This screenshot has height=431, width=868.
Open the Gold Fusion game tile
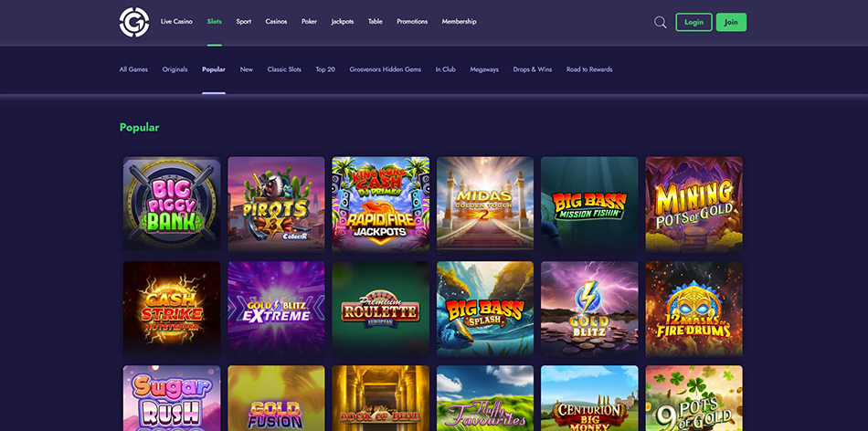click(x=276, y=398)
